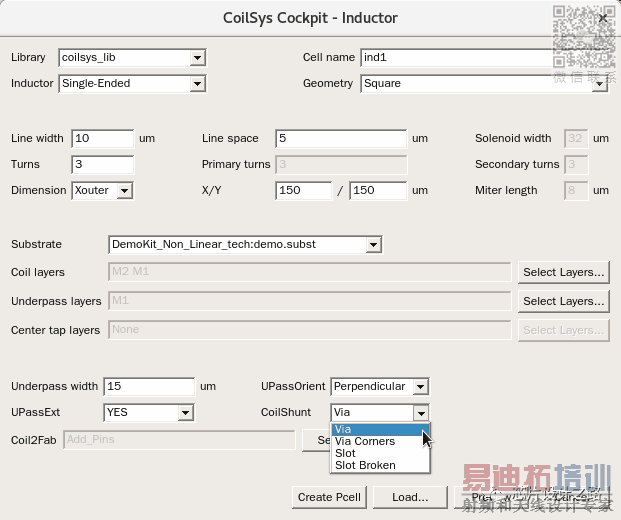This screenshot has height=520, width=621.
Task: Click the Coil2Fab field Add_Pins
Action: (179, 440)
